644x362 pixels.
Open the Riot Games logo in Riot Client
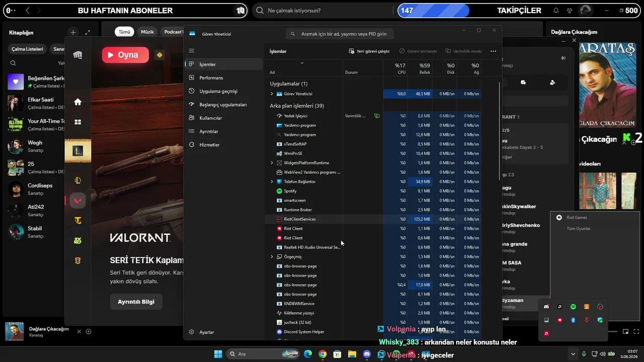click(77, 55)
